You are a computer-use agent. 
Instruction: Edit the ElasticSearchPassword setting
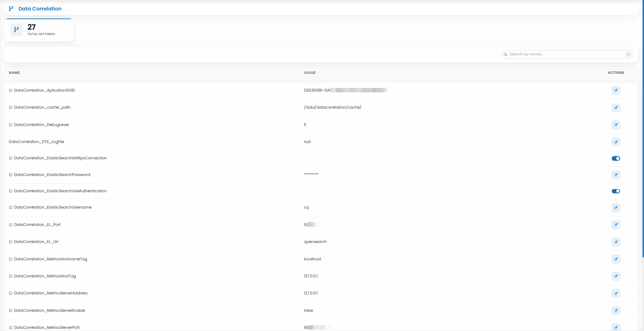click(616, 175)
